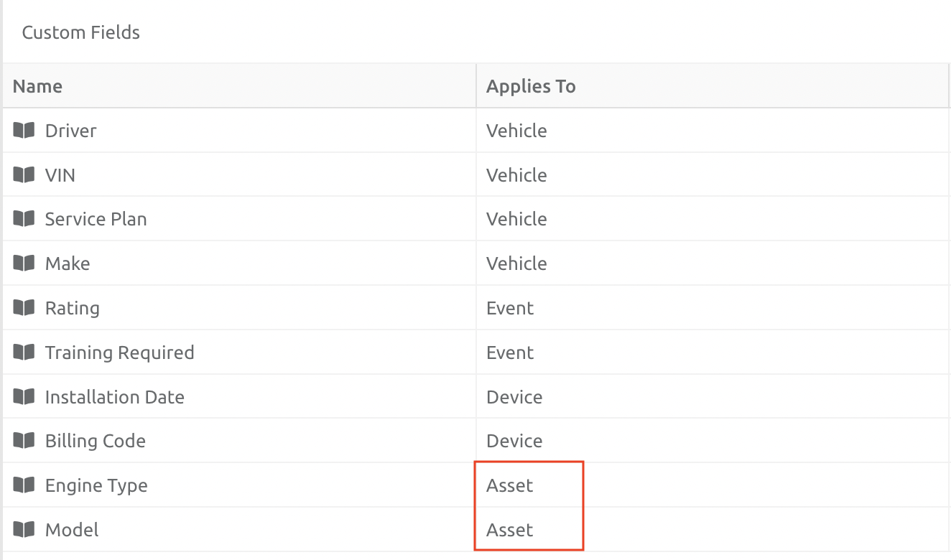Click the book icon next to Engine Type

pyautogui.click(x=23, y=485)
